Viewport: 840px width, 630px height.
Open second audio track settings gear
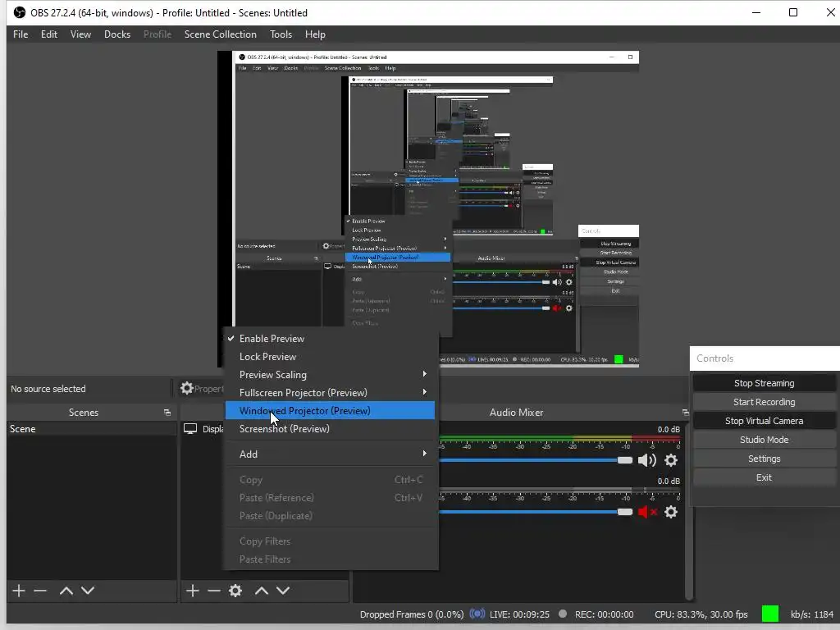[x=671, y=512]
